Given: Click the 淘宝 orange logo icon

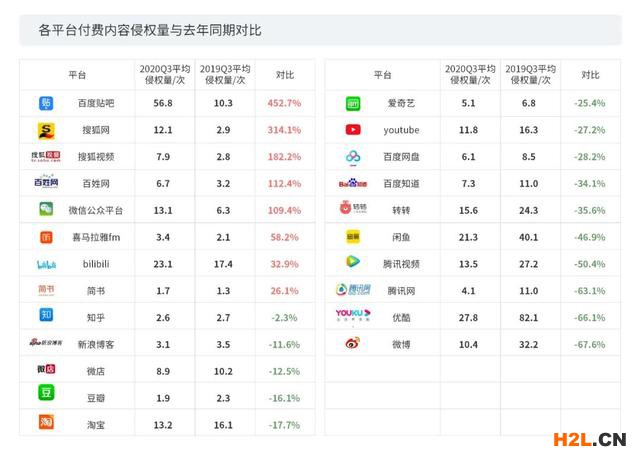Looking at the screenshot, I should (46, 422).
